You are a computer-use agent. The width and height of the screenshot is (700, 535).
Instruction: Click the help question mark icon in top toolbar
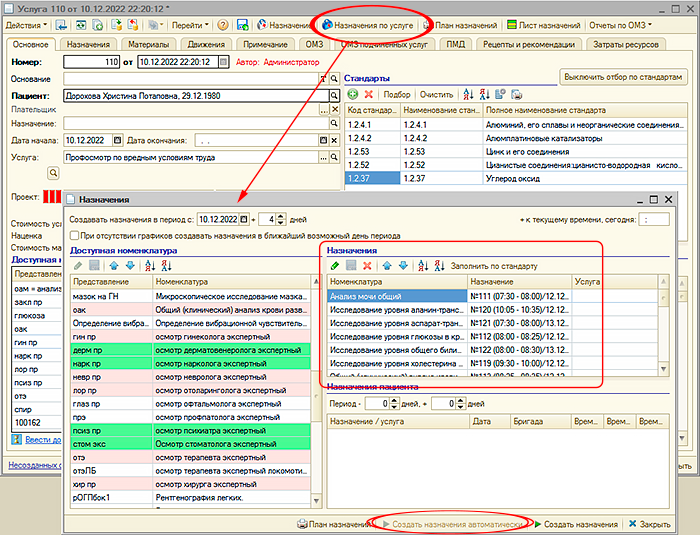[x=222, y=24]
